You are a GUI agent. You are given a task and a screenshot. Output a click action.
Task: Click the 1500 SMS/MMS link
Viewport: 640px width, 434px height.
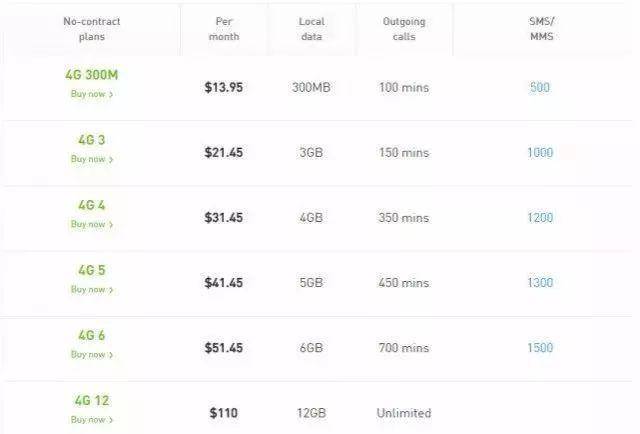539,348
